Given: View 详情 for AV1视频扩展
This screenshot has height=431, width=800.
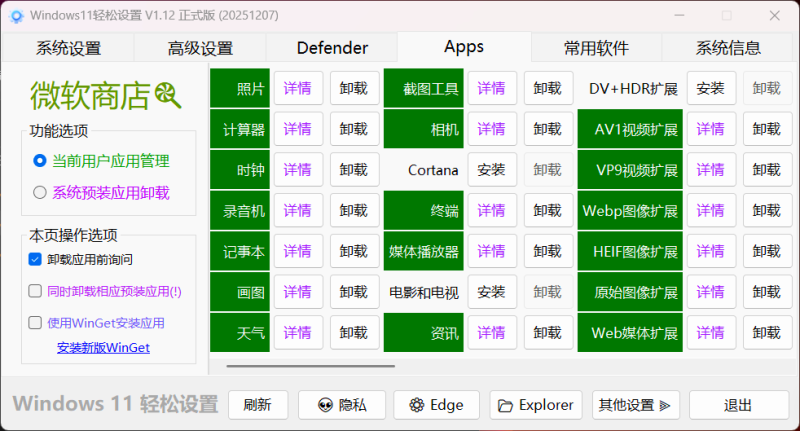Looking at the screenshot, I should pos(711,129).
